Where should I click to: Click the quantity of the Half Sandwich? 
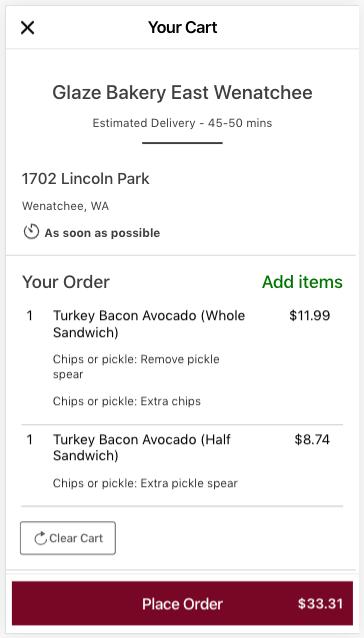[29, 439]
